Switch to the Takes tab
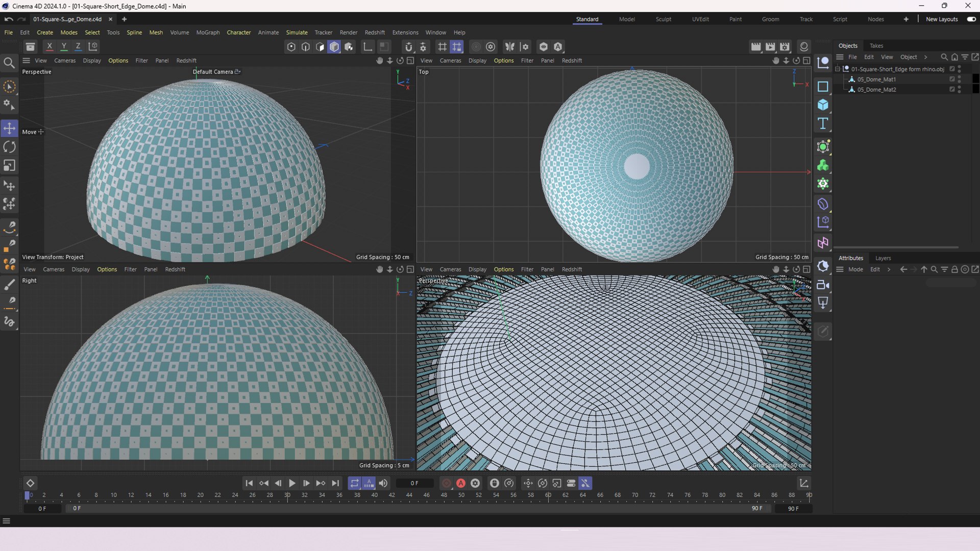The width and height of the screenshot is (980, 551). (876, 46)
